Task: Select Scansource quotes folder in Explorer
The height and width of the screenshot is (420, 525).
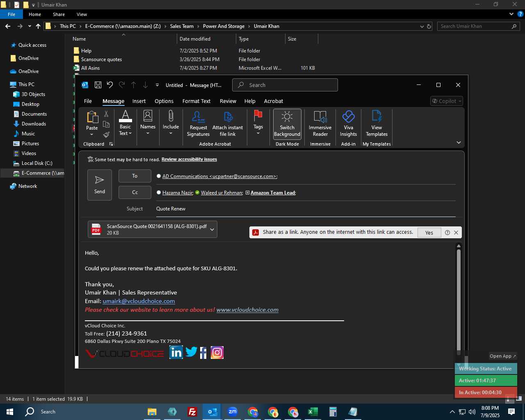Action: (101, 59)
